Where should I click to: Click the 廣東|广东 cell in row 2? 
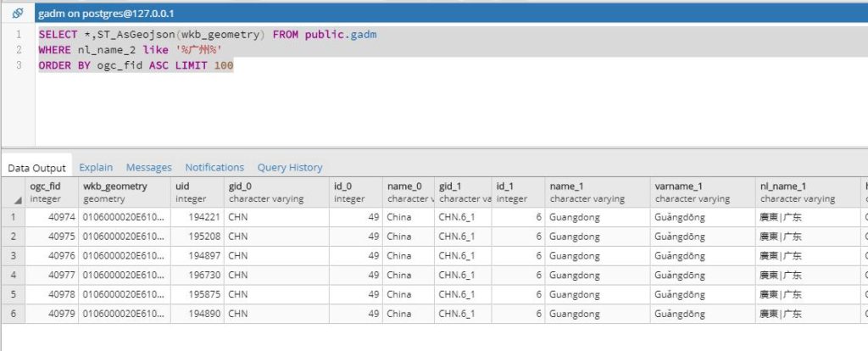click(808, 237)
